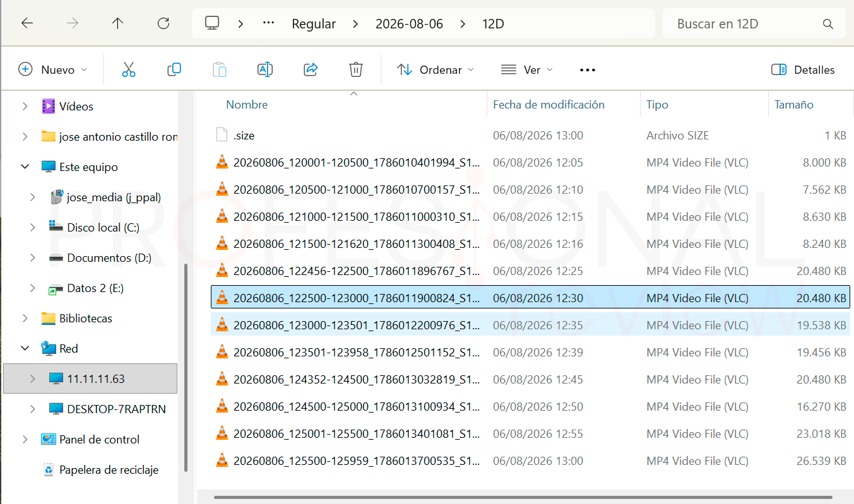Expand the jose_media (j_ppal) node

pyautogui.click(x=33, y=197)
